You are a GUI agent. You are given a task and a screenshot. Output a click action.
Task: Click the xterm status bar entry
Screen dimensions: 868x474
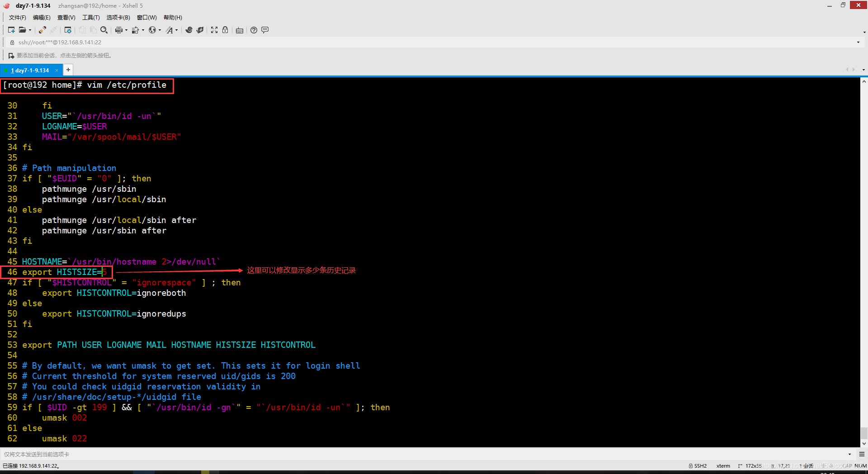point(723,466)
